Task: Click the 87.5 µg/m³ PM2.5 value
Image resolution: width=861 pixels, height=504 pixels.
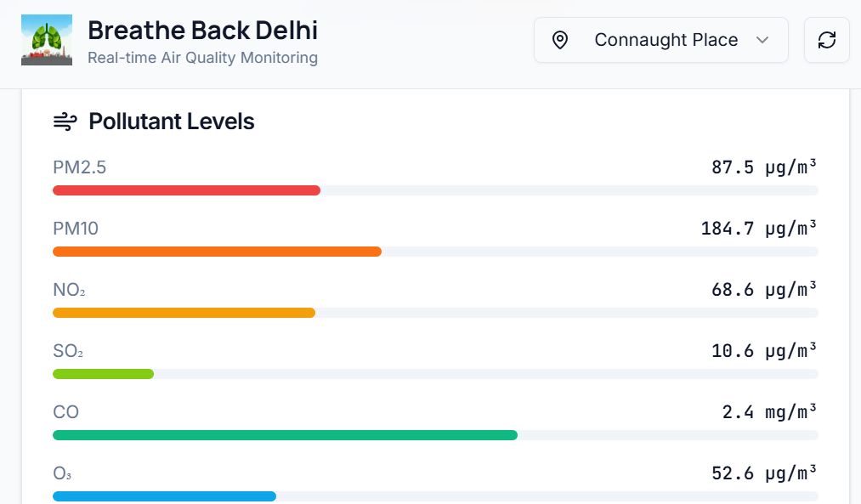Action: [x=764, y=167]
